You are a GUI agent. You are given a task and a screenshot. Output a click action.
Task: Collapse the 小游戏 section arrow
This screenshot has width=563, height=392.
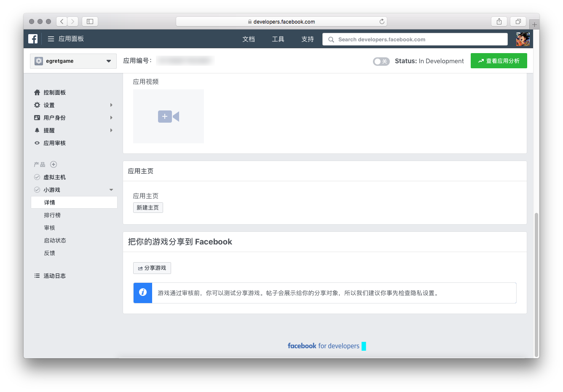tap(111, 190)
